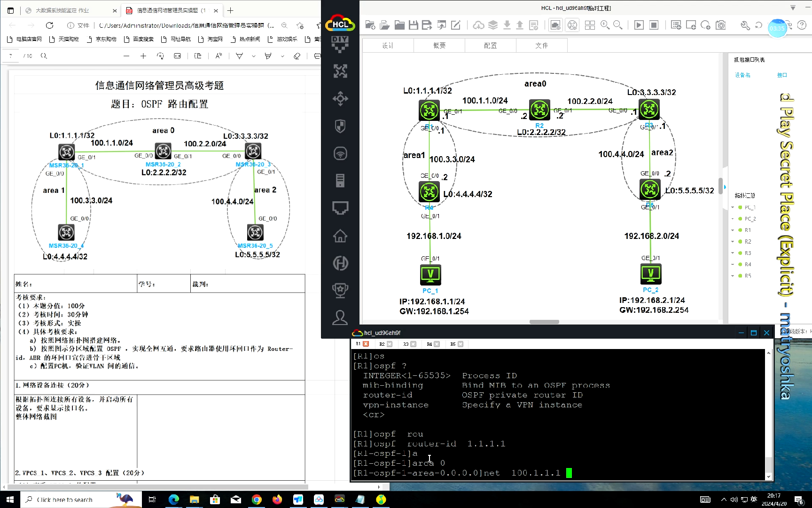This screenshot has width=812, height=508.
Task: Select the PDF eraser tool
Action: [x=297, y=56]
